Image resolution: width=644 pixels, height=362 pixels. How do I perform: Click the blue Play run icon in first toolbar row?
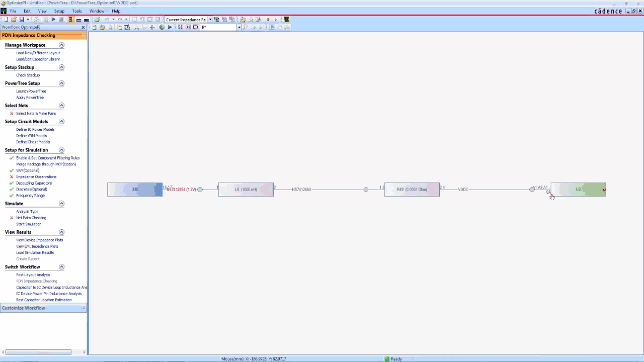[53, 20]
